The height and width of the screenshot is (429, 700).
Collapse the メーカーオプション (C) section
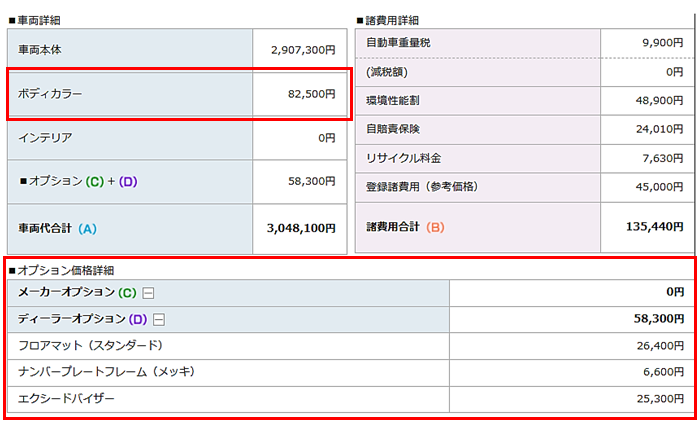[x=147, y=293]
